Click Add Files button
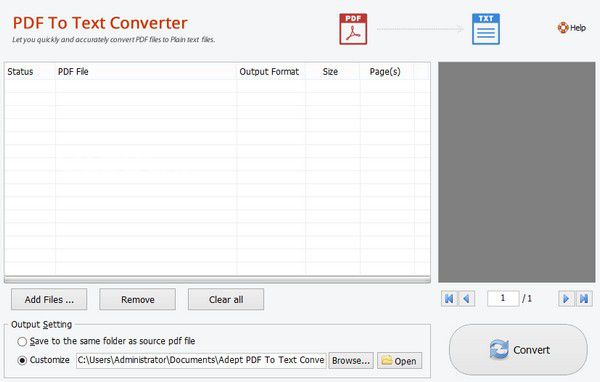 point(49,299)
